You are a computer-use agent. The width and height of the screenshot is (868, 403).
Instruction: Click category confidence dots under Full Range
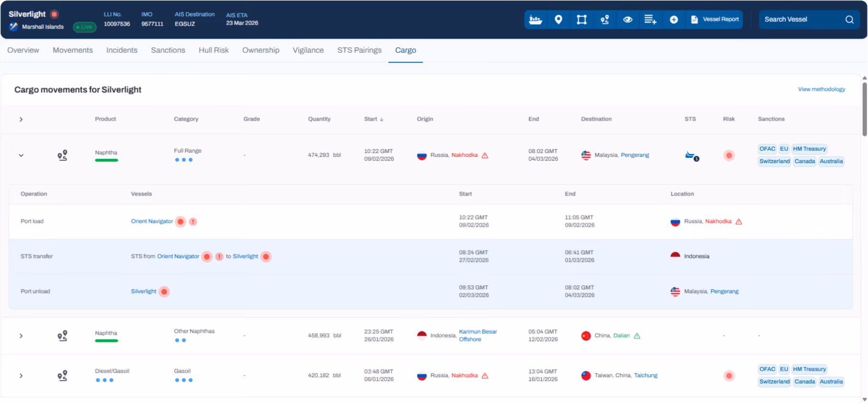coord(184,160)
